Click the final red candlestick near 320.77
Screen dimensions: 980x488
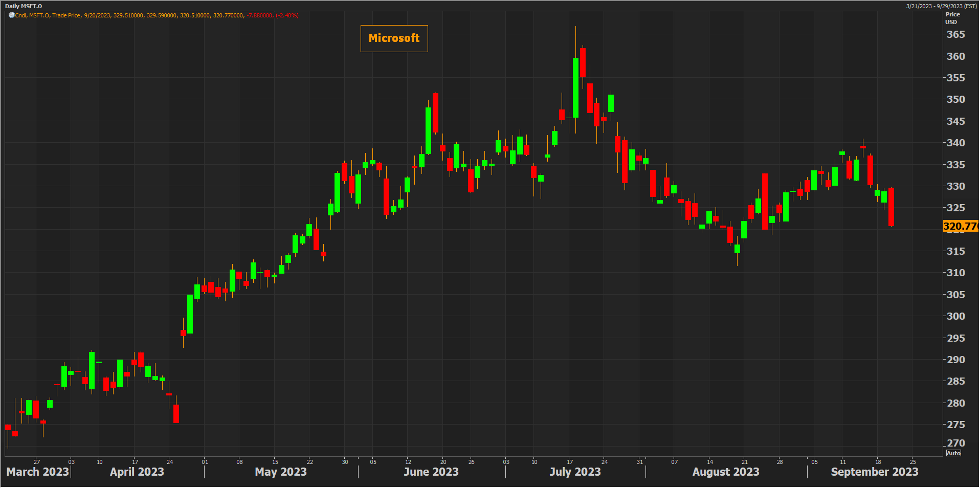(x=891, y=207)
